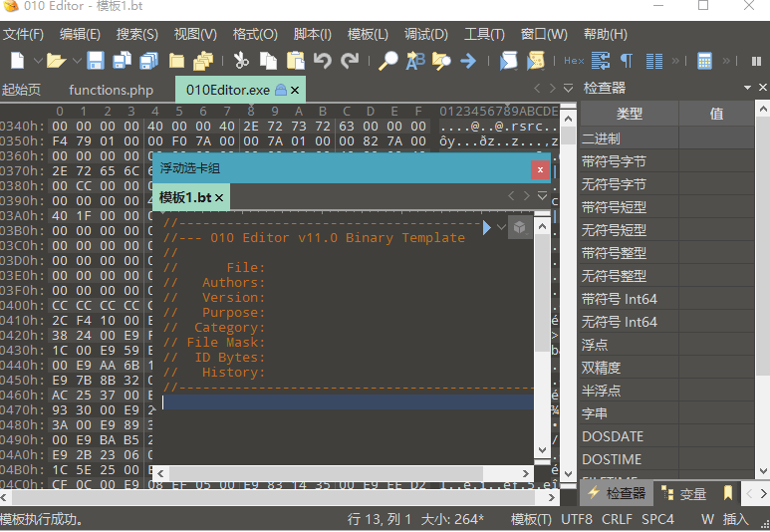Viewport: 770px width, 532px height.
Task: Open a file with the folder icon
Action: tap(56, 61)
